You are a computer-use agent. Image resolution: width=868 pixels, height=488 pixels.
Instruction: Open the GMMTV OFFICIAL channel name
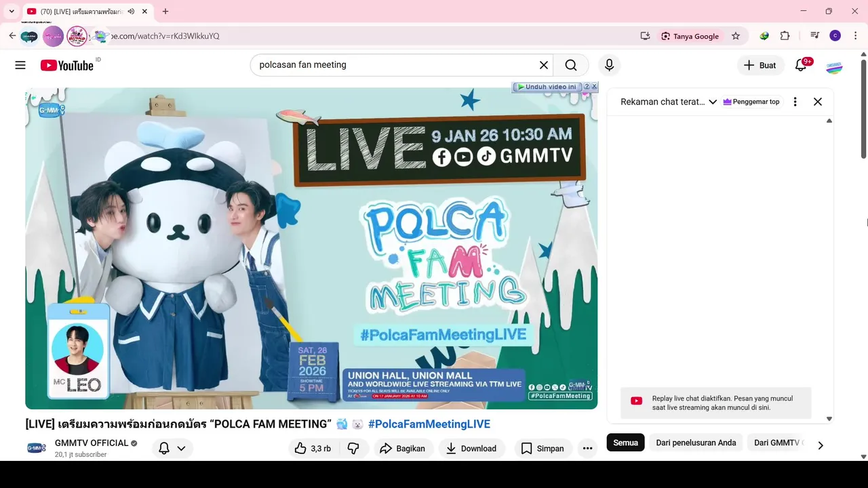click(92, 443)
